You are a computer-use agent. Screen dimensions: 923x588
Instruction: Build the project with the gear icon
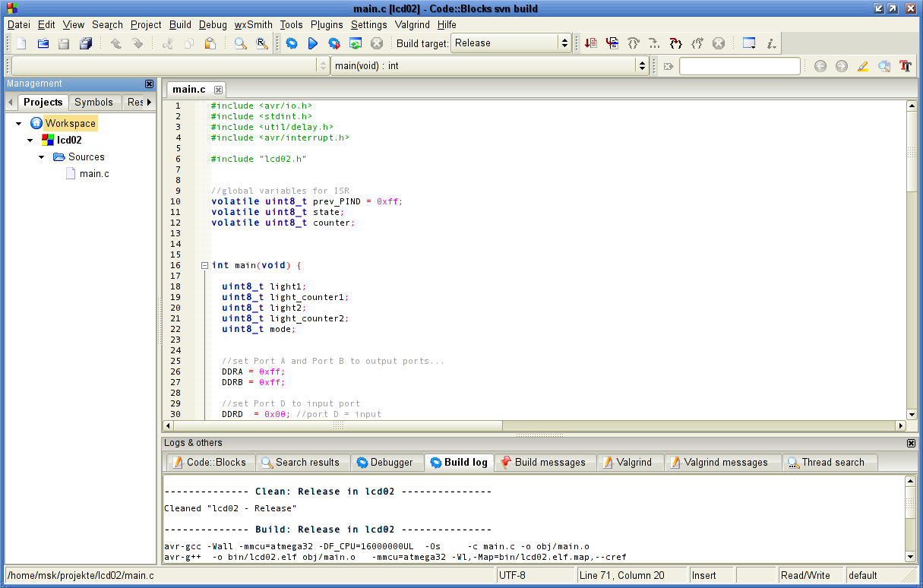coord(292,43)
